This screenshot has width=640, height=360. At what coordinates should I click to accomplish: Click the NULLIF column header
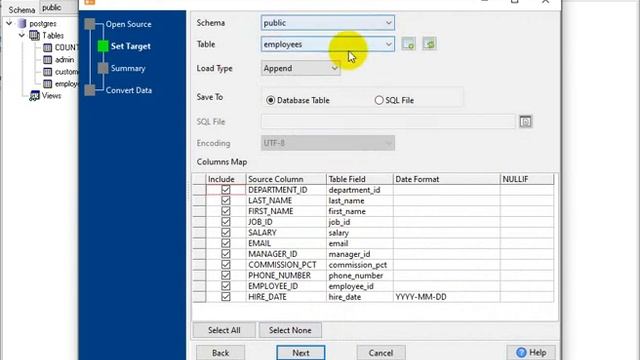pyautogui.click(x=527, y=179)
